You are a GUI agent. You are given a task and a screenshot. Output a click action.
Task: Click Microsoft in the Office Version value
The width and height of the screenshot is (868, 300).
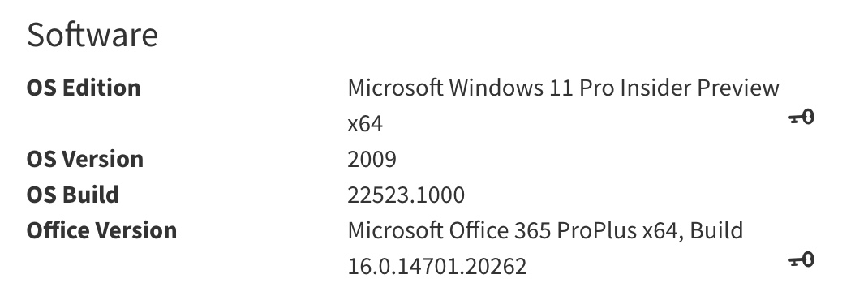click(x=396, y=229)
